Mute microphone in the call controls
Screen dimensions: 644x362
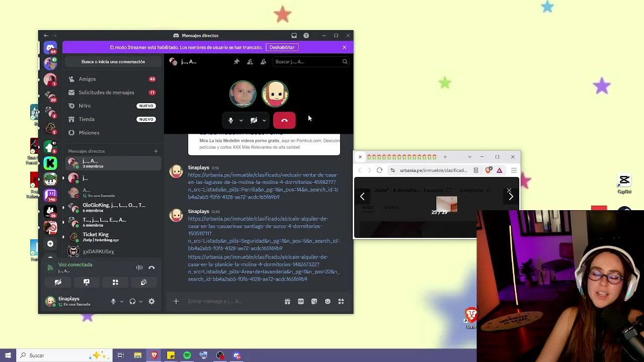(x=230, y=120)
